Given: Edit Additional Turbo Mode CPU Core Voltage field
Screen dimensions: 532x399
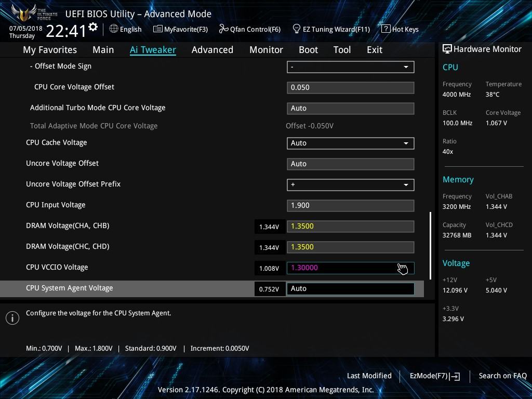Looking at the screenshot, I should pyautogui.click(x=350, y=108).
